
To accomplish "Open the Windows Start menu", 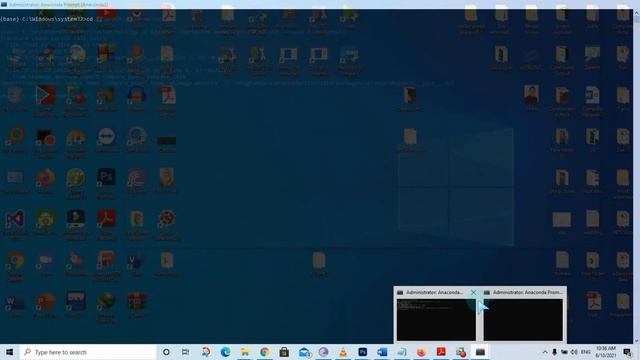I will [x=9, y=352].
